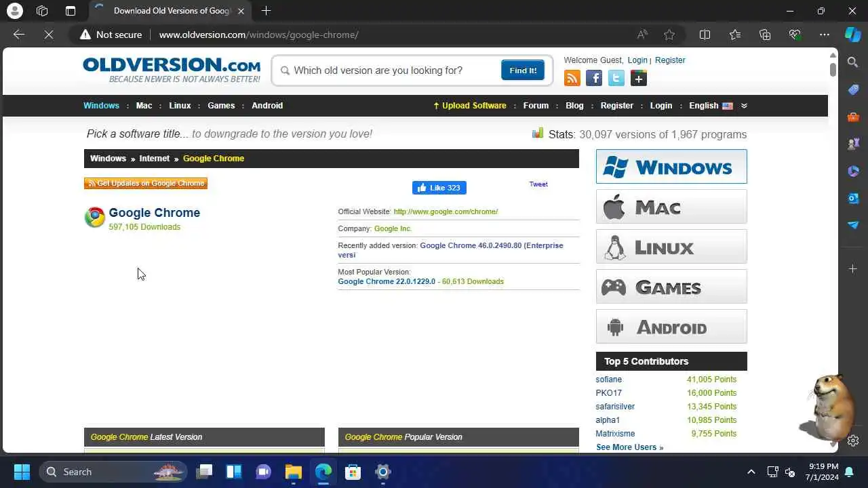Image resolution: width=868 pixels, height=488 pixels.
Task: Open the language selector chevron dropdown
Action: pyautogui.click(x=744, y=106)
